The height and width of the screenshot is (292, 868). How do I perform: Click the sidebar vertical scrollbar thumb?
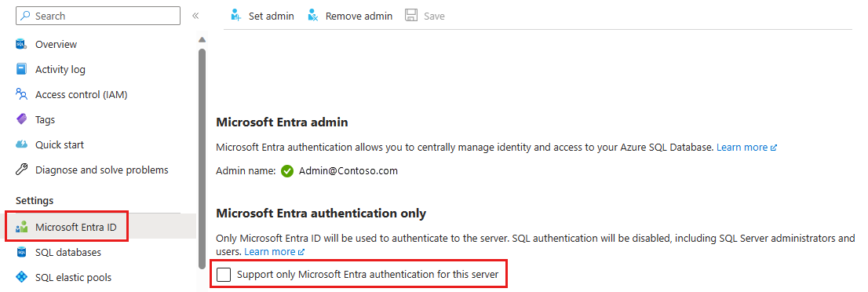click(202, 158)
